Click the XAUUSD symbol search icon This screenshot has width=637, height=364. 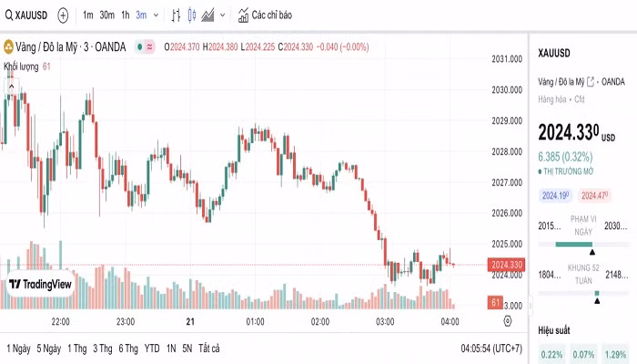[9, 15]
